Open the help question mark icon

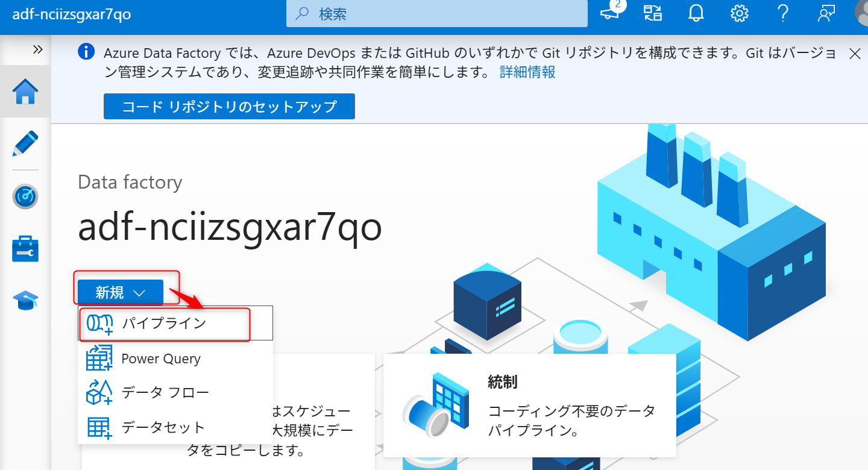point(782,13)
